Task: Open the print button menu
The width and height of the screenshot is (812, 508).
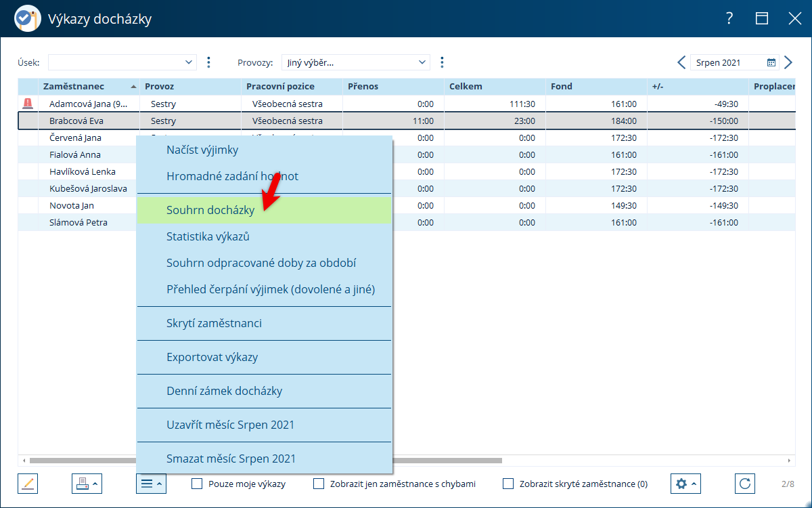Action: click(87, 484)
